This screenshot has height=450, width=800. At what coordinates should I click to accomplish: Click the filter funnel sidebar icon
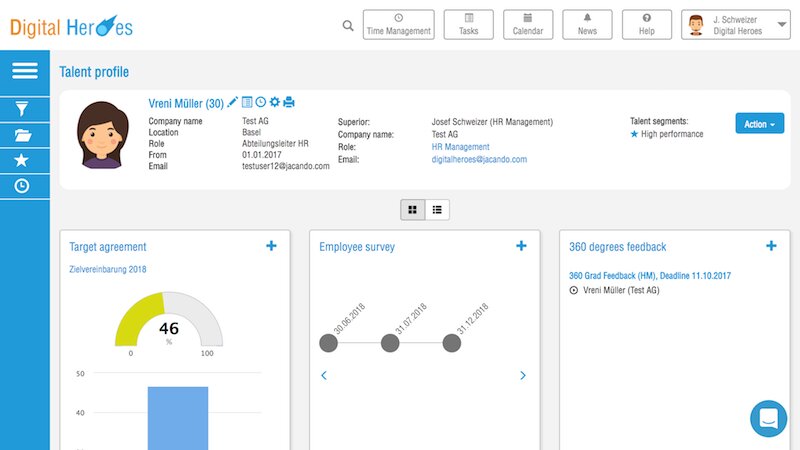24,109
